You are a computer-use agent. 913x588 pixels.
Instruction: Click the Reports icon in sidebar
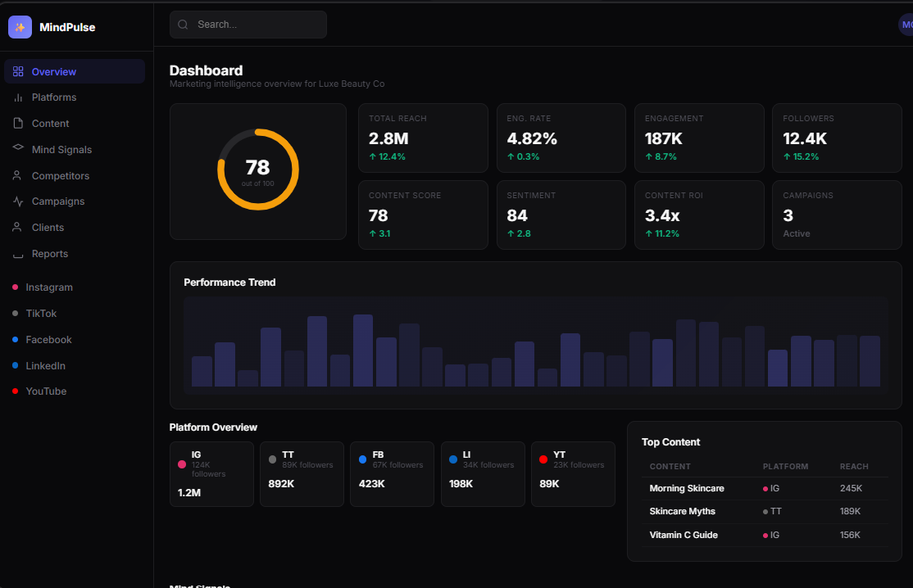(18, 255)
